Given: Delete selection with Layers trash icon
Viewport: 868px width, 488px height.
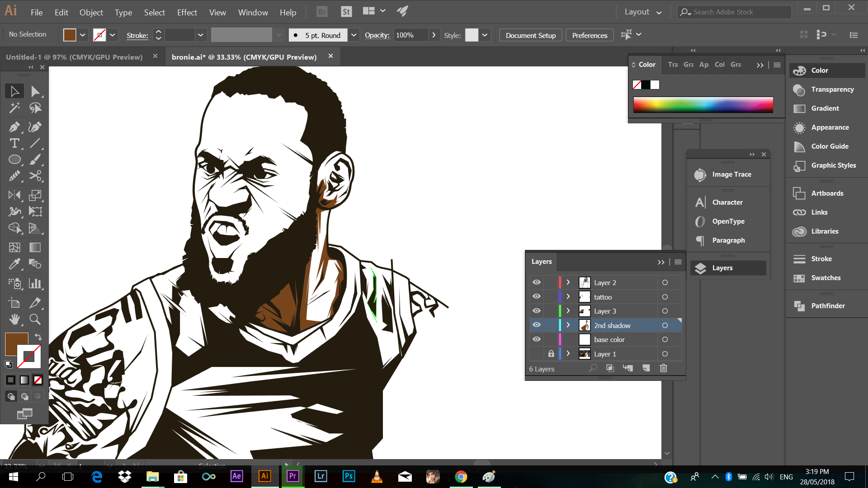Looking at the screenshot, I should coord(663,368).
